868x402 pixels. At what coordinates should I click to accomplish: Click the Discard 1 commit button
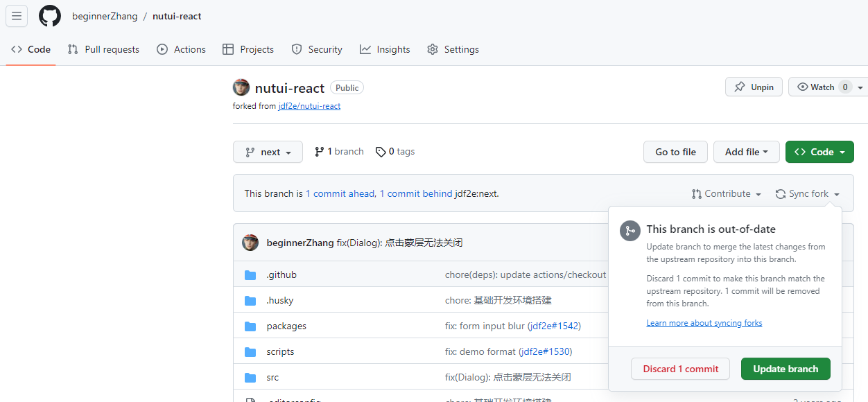[680, 369]
